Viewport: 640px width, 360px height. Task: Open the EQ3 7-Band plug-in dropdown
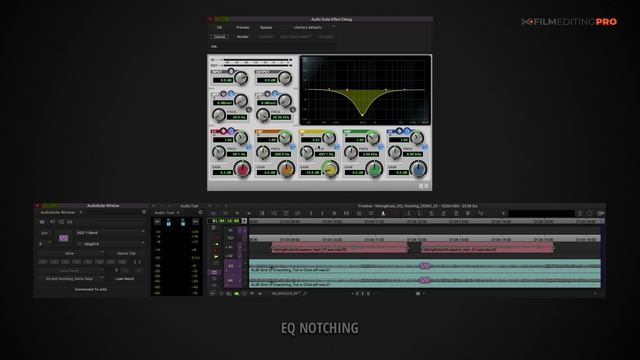110,233
